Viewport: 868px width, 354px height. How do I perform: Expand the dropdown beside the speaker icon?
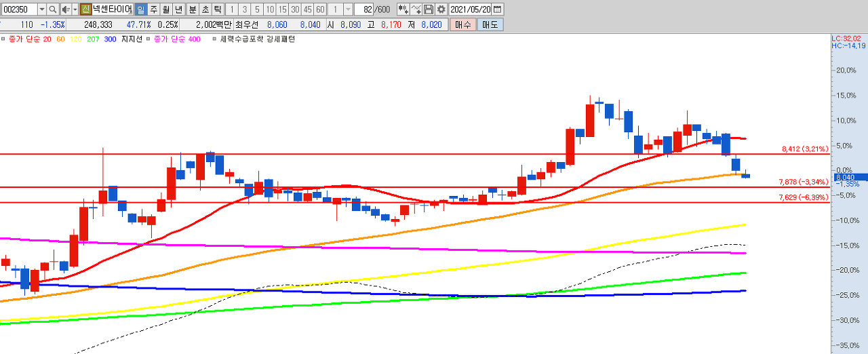pos(74,9)
